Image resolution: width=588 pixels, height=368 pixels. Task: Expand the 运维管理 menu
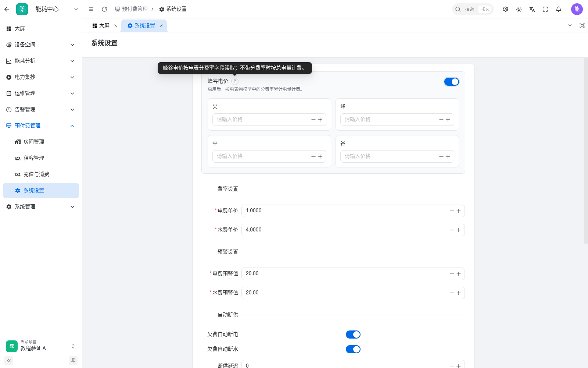pos(41,93)
